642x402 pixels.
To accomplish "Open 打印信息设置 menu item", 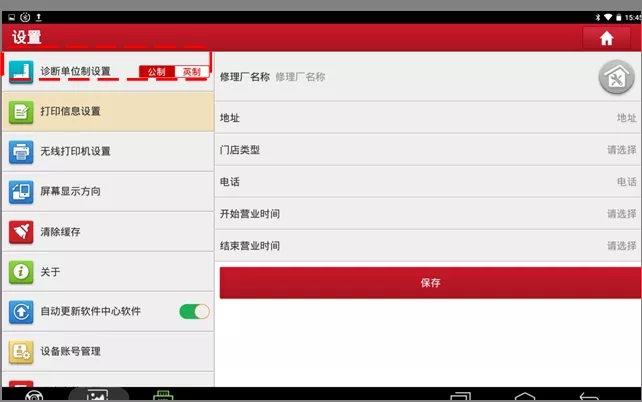I will 109,112.
